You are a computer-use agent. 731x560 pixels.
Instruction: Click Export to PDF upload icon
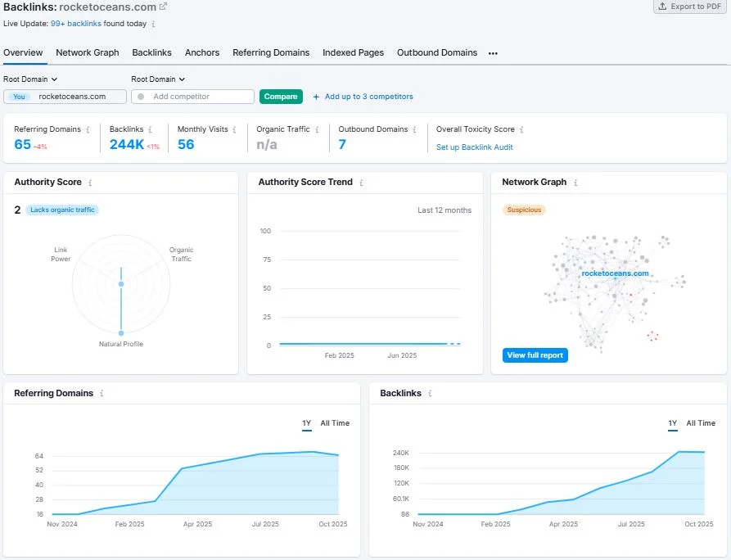coord(662,7)
